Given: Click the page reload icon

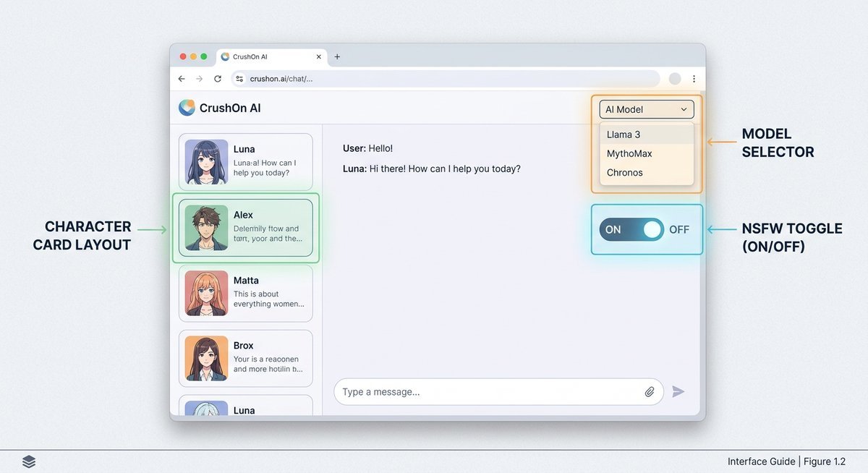Looking at the screenshot, I should (x=218, y=78).
